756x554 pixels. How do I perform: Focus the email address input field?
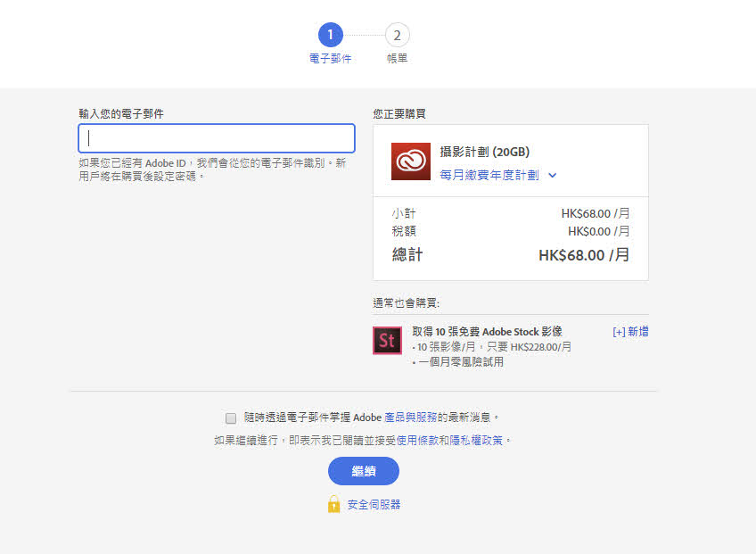(217, 138)
